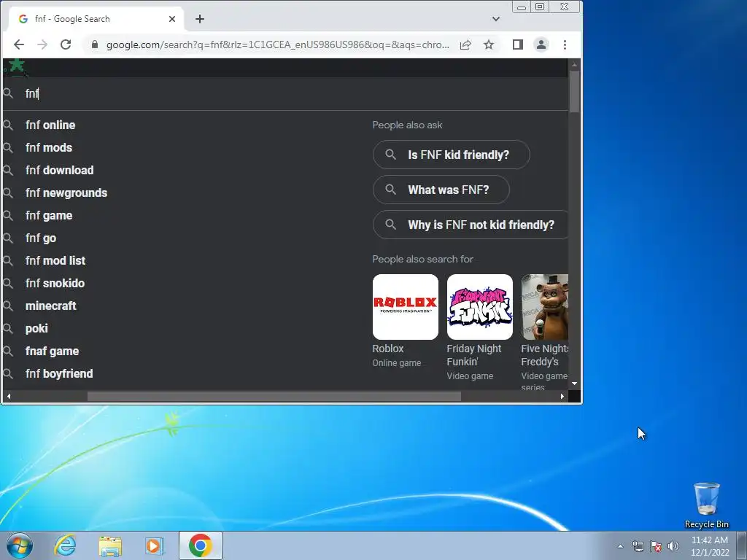Close the fnf - Google Search tab
The width and height of the screenshot is (747, 560).
click(x=172, y=19)
